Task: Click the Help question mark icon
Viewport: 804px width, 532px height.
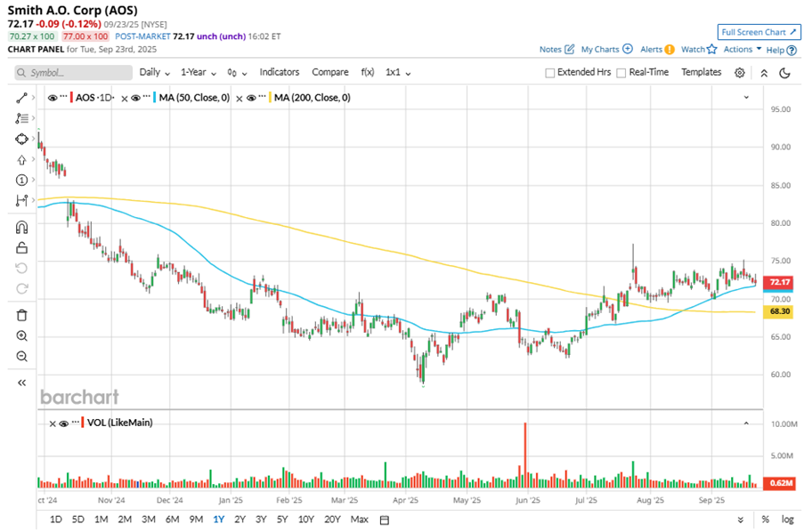Action: point(792,50)
